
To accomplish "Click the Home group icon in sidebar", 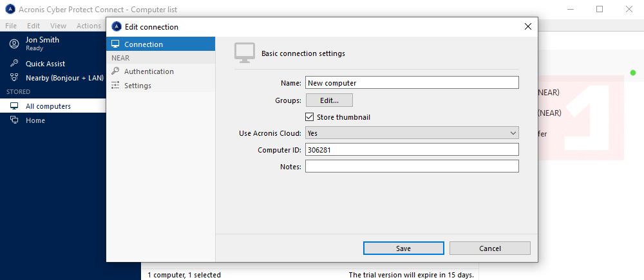I will 14,120.
